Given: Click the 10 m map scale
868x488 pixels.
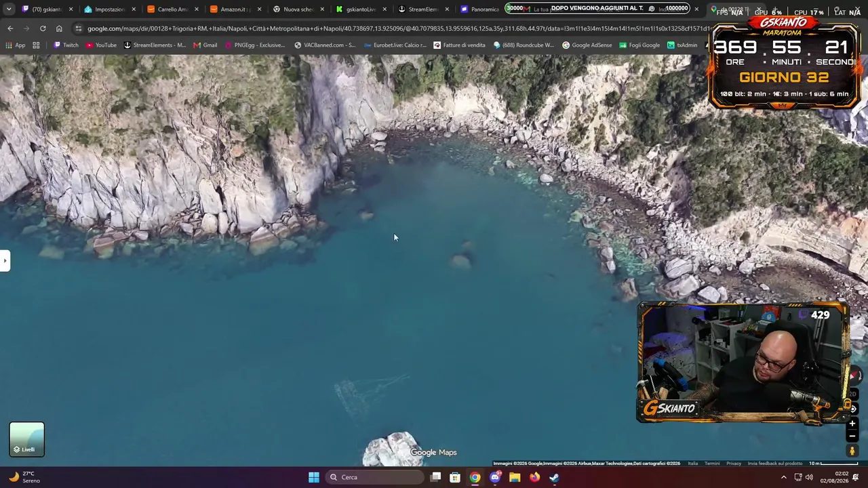Looking at the screenshot, I should pos(833,464).
